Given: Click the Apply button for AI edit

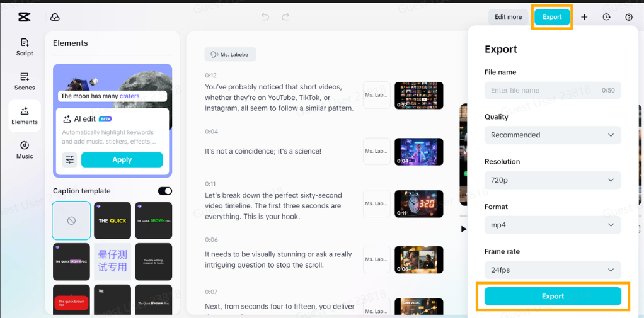Looking at the screenshot, I should [x=122, y=160].
